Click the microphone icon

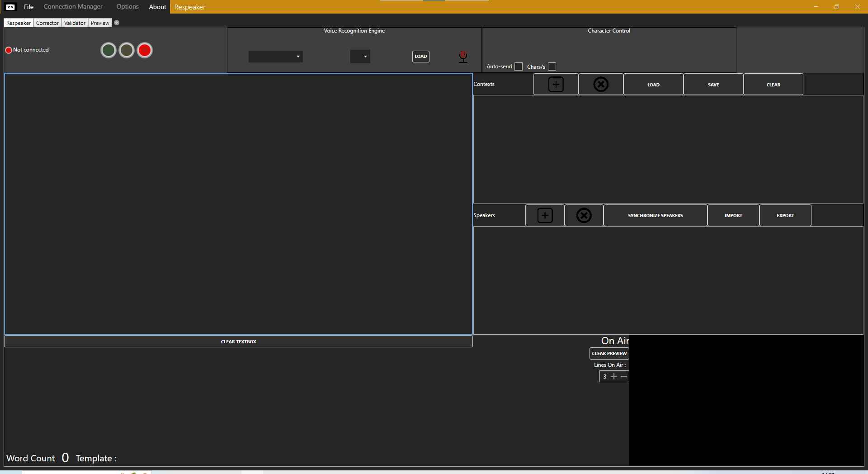click(463, 57)
